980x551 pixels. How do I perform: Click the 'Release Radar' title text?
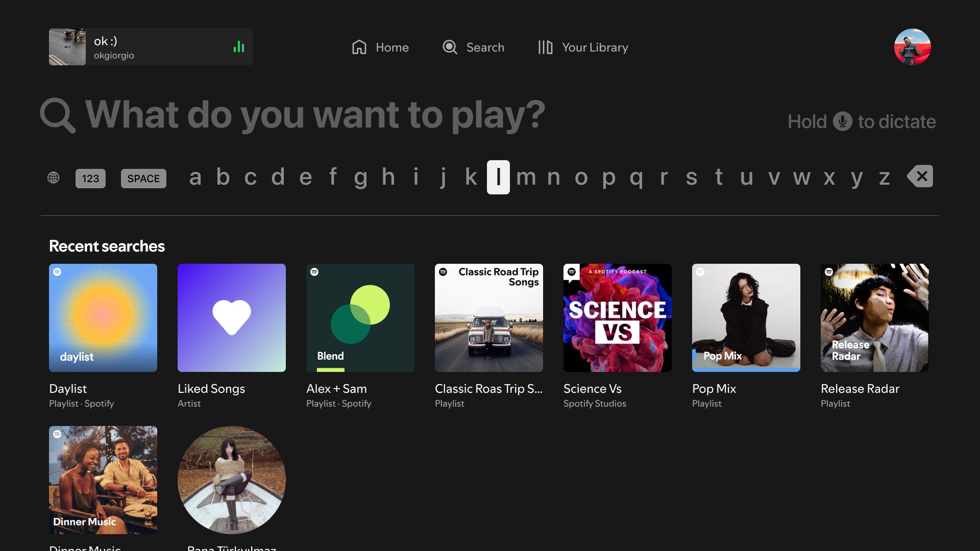(x=860, y=389)
